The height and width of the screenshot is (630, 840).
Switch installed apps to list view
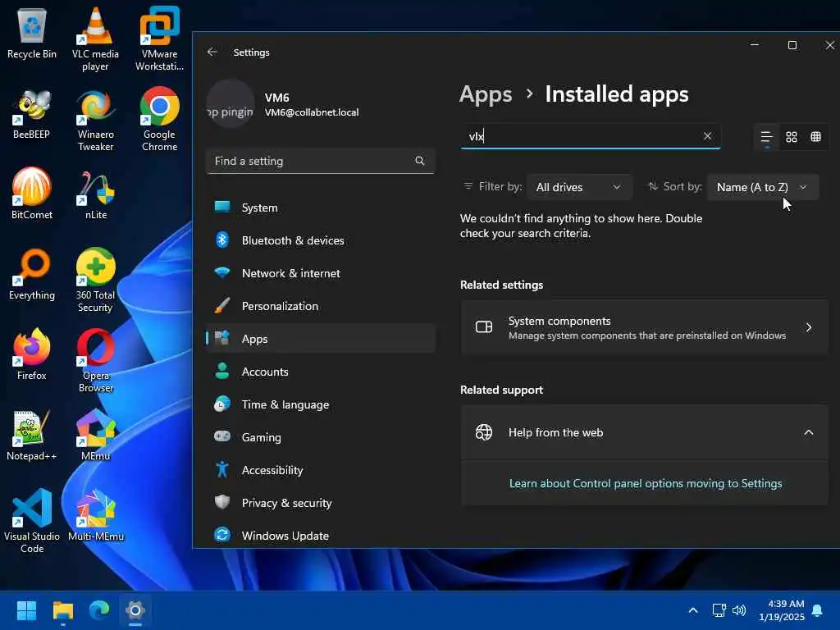pos(767,137)
